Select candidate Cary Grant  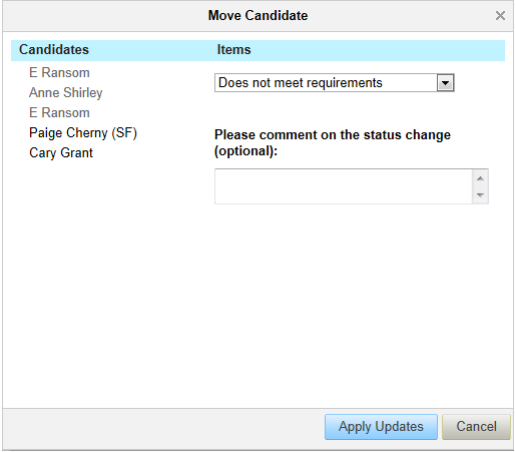[61, 153]
